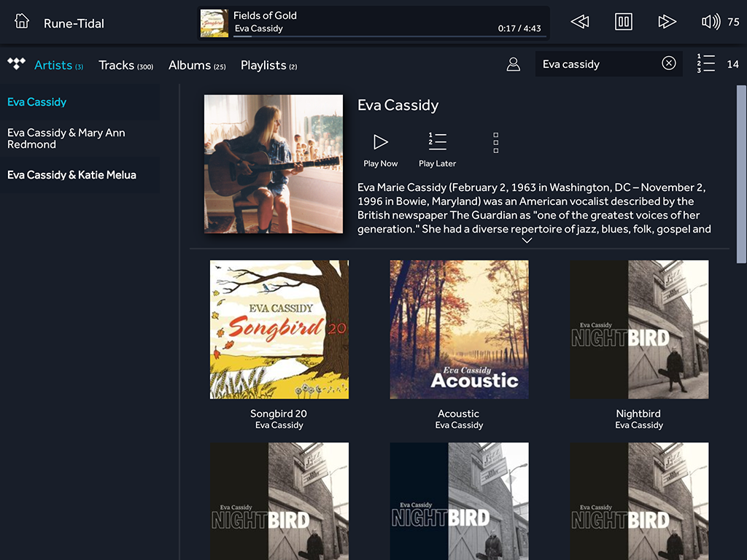Image resolution: width=747 pixels, height=560 pixels.
Task: Click the Eva Cassidy artist photo
Action: click(274, 164)
